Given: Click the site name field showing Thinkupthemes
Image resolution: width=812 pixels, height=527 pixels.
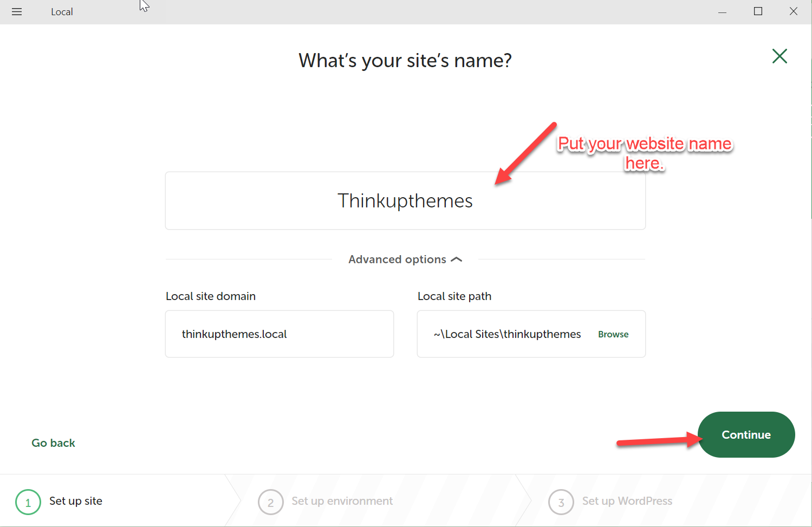Looking at the screenshot, I should point(405,201).
